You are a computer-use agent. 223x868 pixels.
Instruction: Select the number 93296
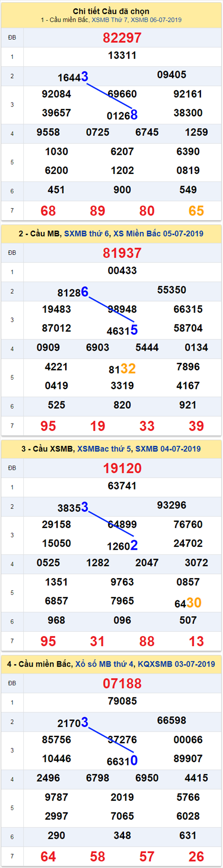[172, 506]
